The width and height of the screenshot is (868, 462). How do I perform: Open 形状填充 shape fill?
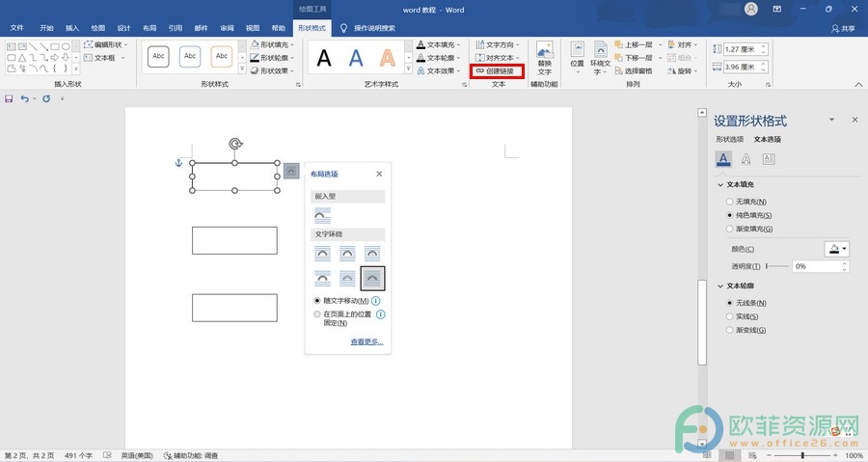[272, 44]
